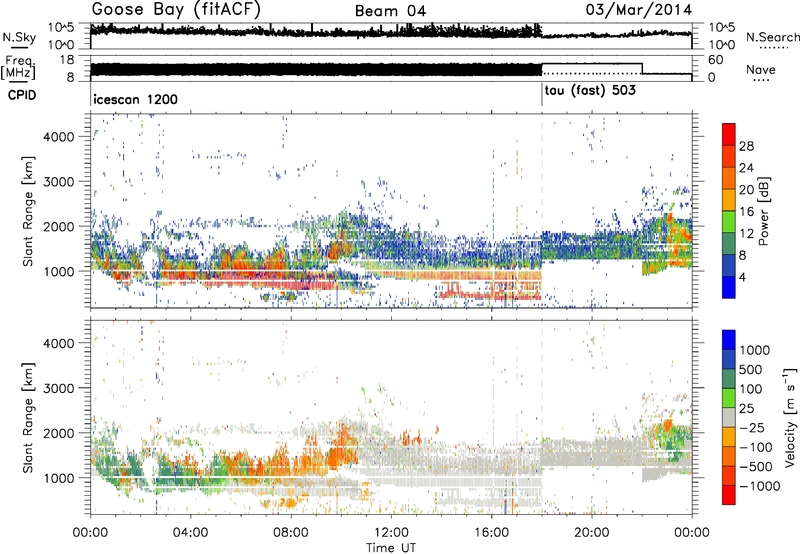Viewport: 800px width, 554px height.
Task: Click the "Slant Range [km]" label of velocity panel
Action: [x=28, y=417]
